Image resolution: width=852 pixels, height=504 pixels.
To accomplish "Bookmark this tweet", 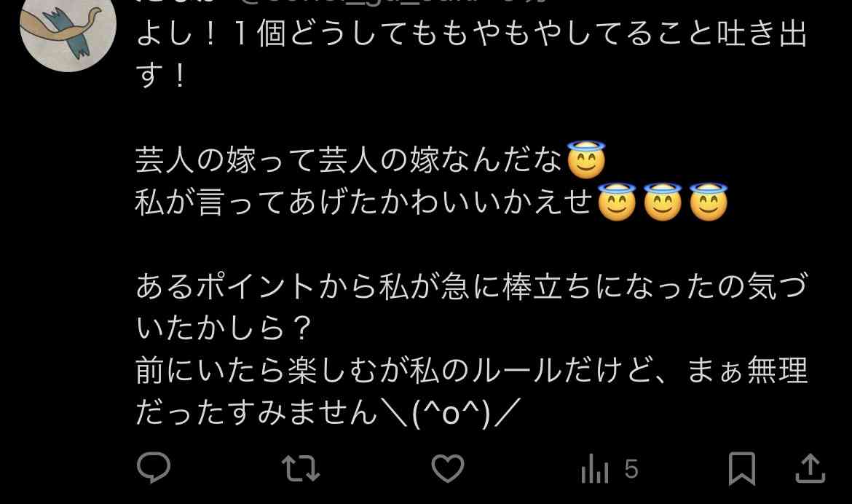I will (x=742, y=468).
